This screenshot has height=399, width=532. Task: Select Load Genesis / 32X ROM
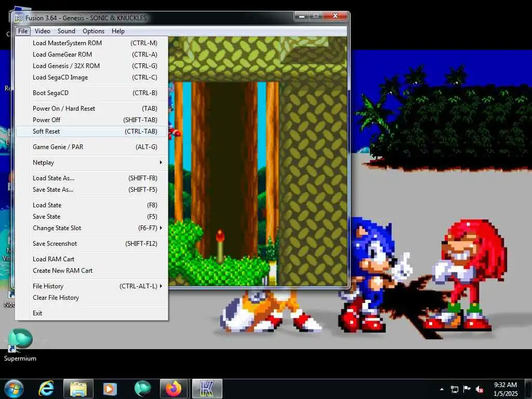[91, 66]
